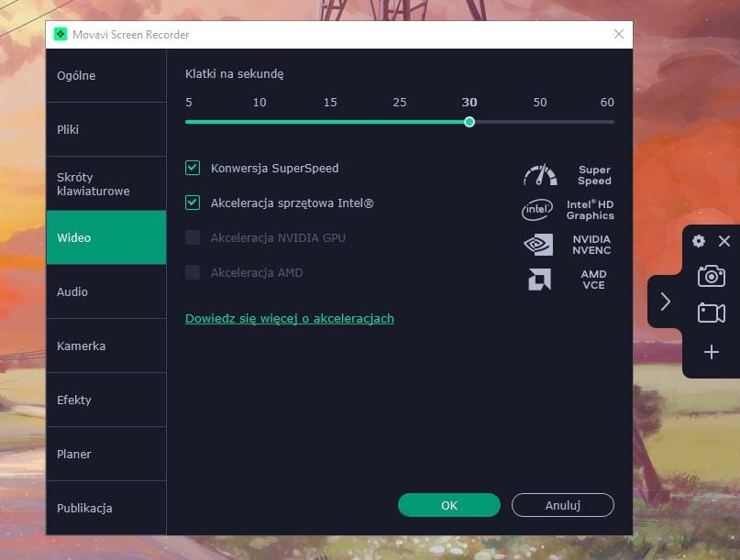The height and width of the screenshot is (560, 740).
Task: Select the Kamerka tab in the sidebar
Action: (105, 346)
